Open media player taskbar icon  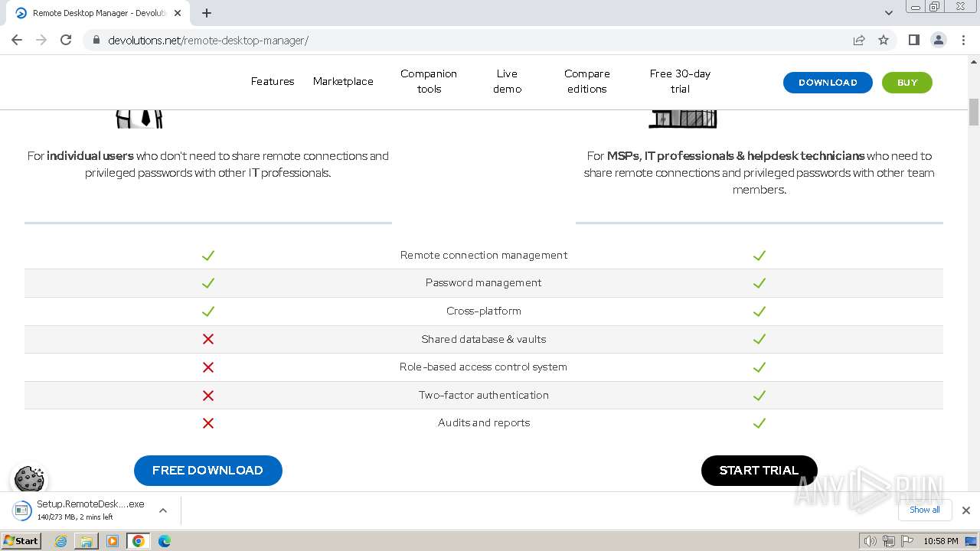tap(113, 541)
